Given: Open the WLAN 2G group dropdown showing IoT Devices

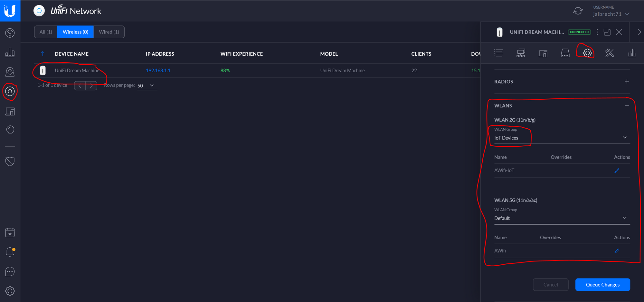Looking at the screenshot, I should 562,138.
